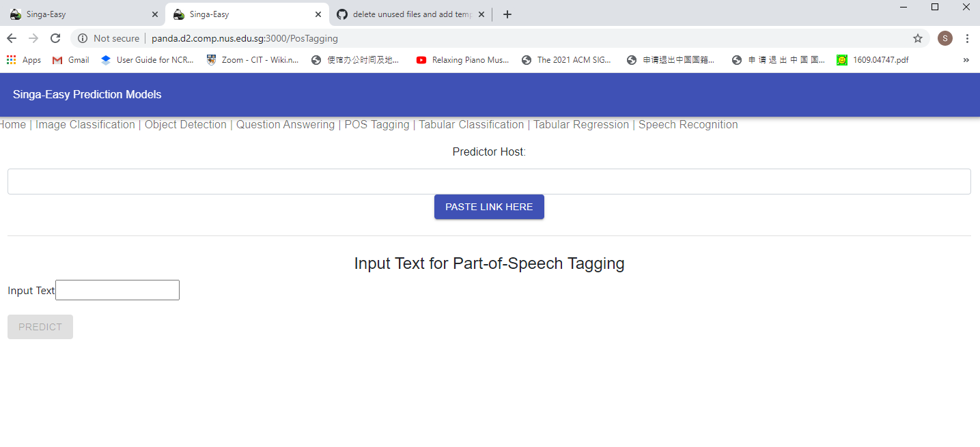Image resolution: width=980 pixels, height=447 pixels.
Task: Open the Image Classification page
Action: pos(85,124)
